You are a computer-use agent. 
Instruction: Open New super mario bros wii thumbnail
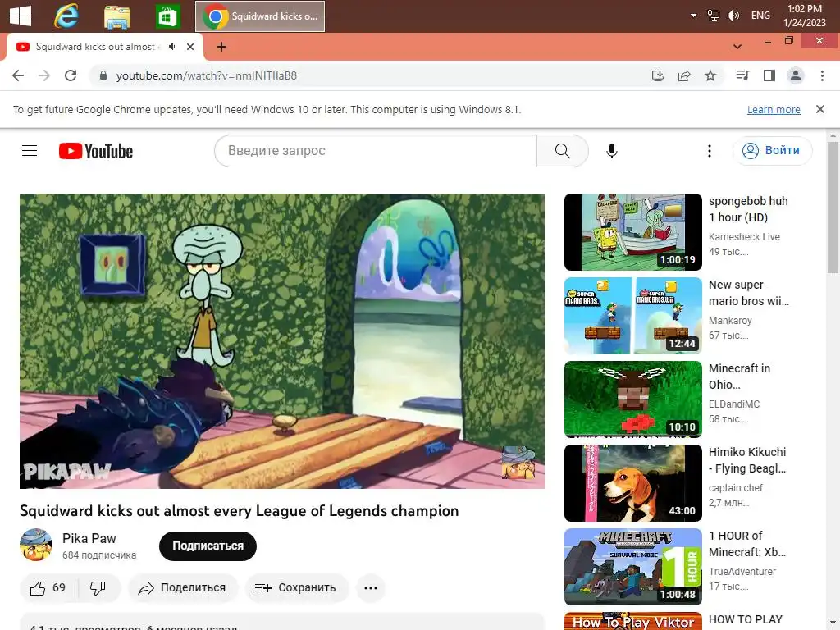point(632,316)
